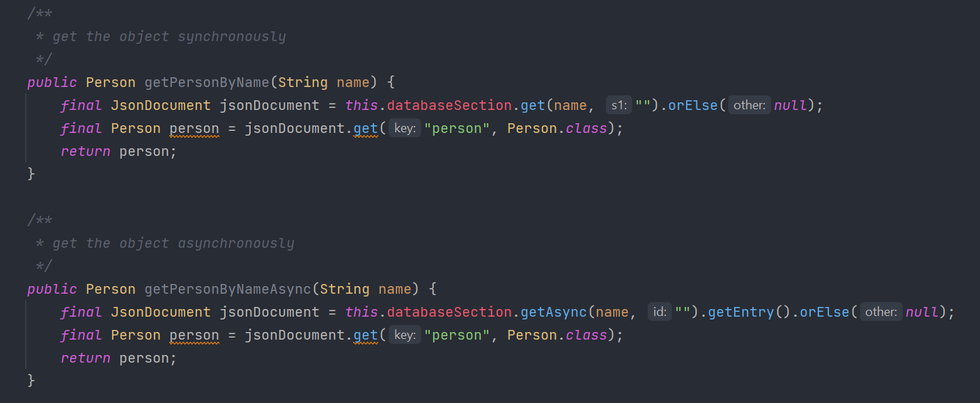
Task: Click the first "person" string literal
Action: coord(457,129)
